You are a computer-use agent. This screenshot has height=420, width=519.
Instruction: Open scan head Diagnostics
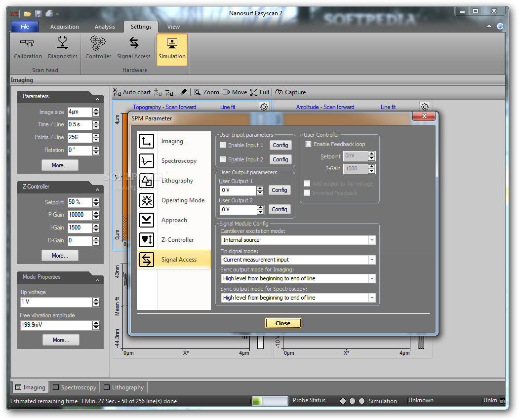pos(63,48)
